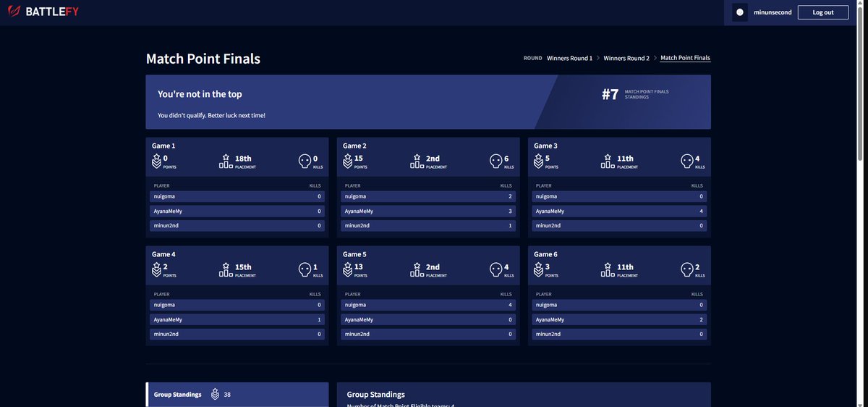Click the 15th placement value in Game 4
Image resolution: width=868 pixels, height=407 pixels.
243,267
